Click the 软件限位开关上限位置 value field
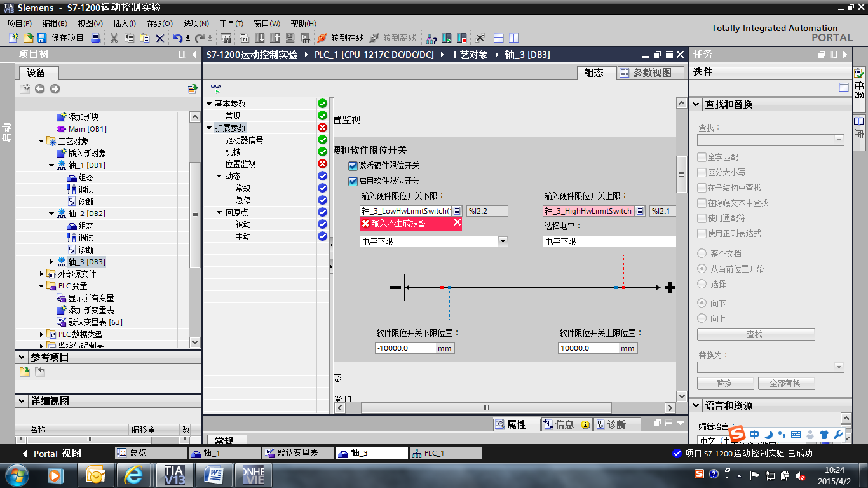Image resolution: width=868 pixels, height=488 pixels. point(588,348)
